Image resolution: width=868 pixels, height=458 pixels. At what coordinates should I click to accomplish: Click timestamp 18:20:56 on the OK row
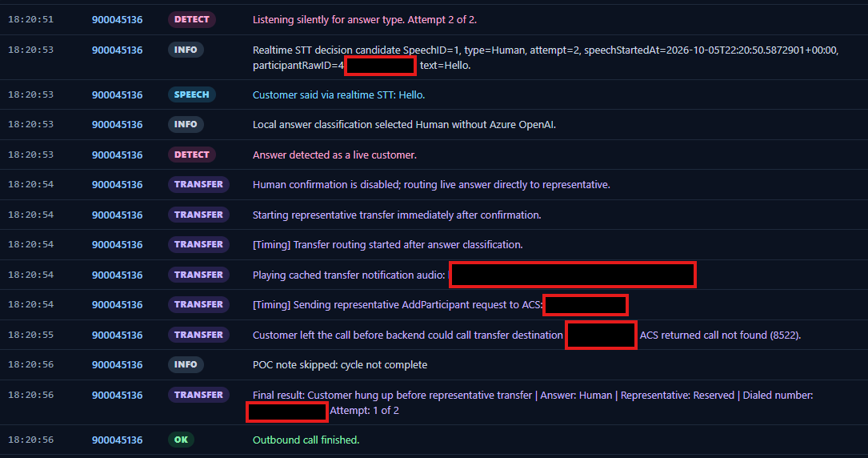[31, 440]
